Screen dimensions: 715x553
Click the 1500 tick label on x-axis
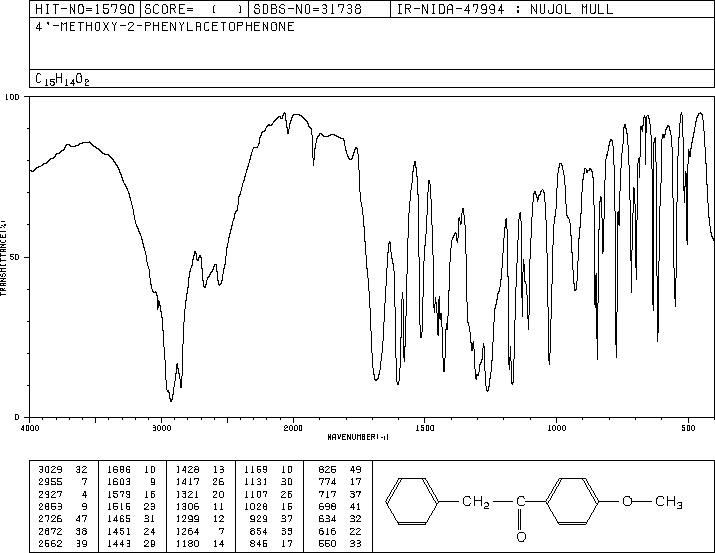[425, 428]
